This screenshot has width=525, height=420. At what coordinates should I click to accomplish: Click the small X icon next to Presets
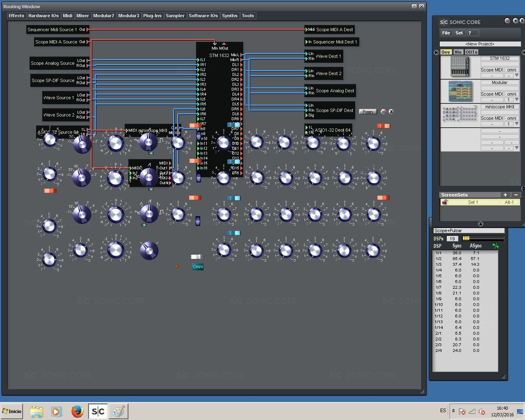click(391, 112)
